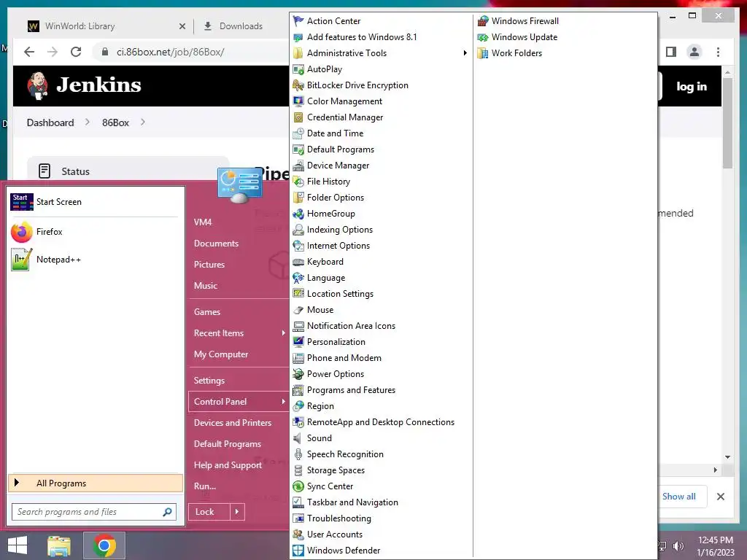Open Help and Support
747x560 pixels.
(228, 465)
